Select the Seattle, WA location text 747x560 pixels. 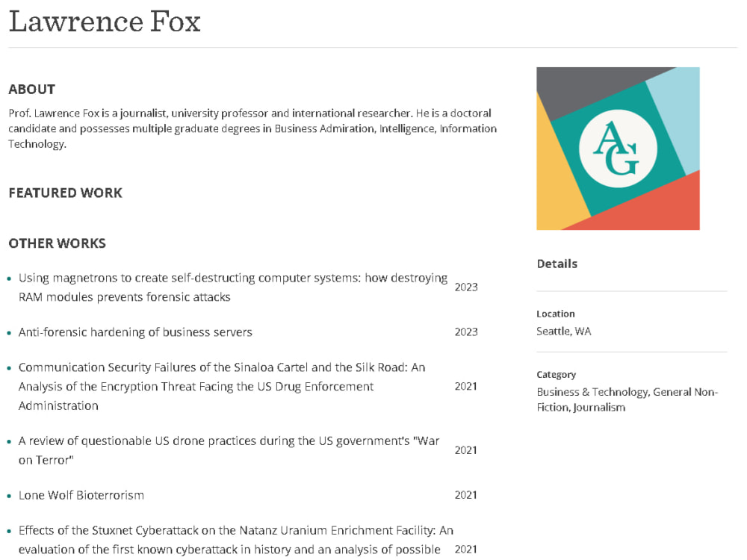coord(563,332)
